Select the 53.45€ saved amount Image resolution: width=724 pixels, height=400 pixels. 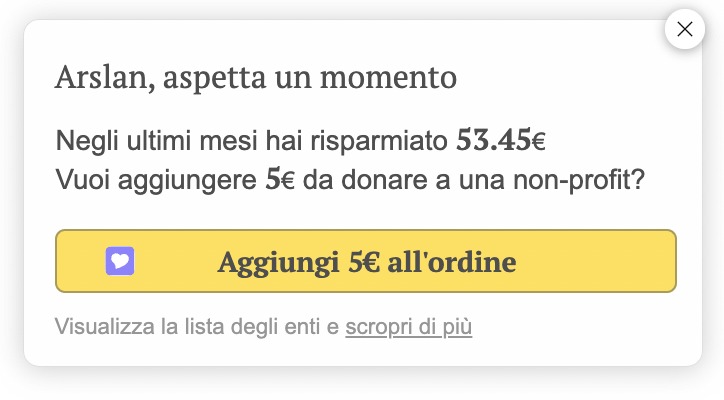tap(501, 139)
